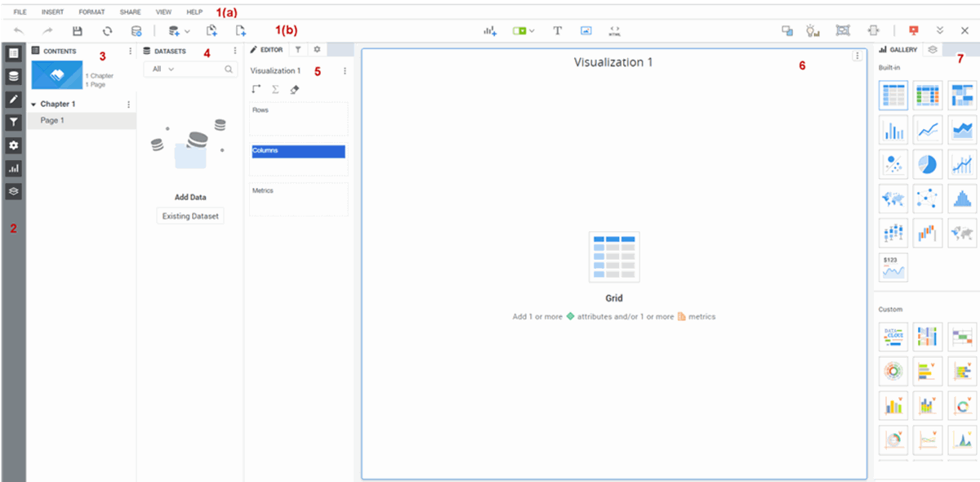Insert an Image using the toolbar icon
This screenshot has height=482, width=980.
[x=586, y=30]
